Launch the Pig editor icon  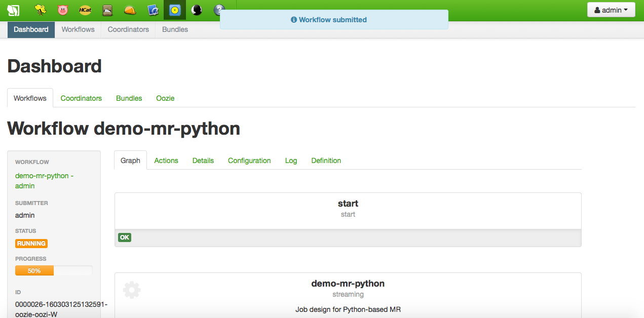coord(63,10)
